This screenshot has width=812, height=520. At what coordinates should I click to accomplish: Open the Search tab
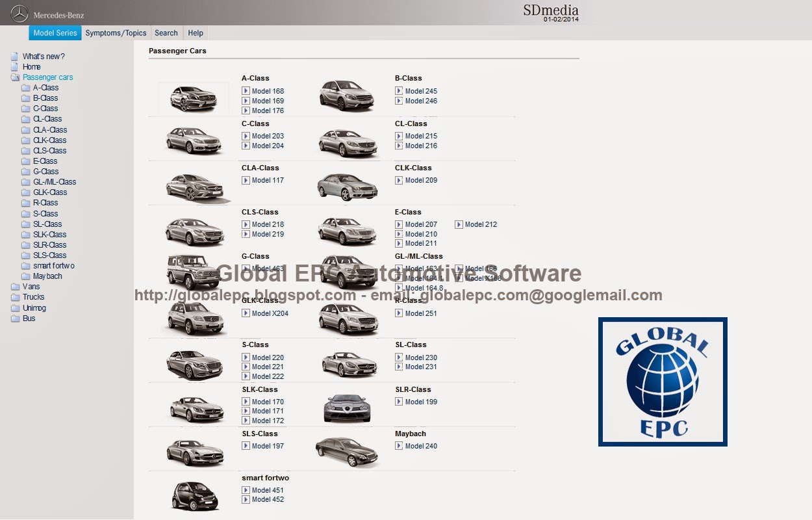click(x=166, y=33)
